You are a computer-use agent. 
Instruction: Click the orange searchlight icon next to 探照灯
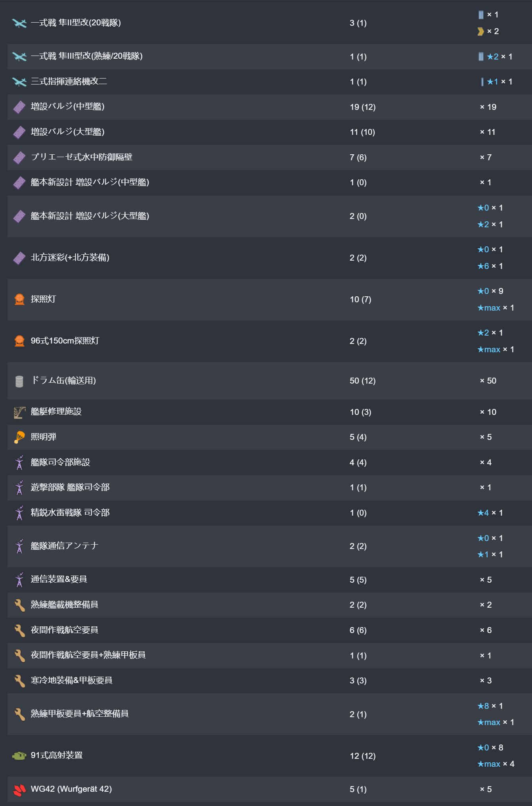[x=19, y=299]
